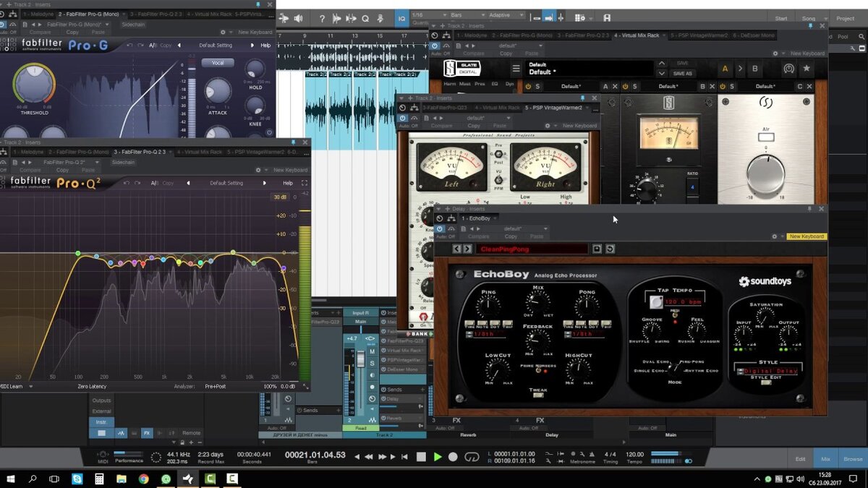Open the Browse panel button

coord(854,458)
